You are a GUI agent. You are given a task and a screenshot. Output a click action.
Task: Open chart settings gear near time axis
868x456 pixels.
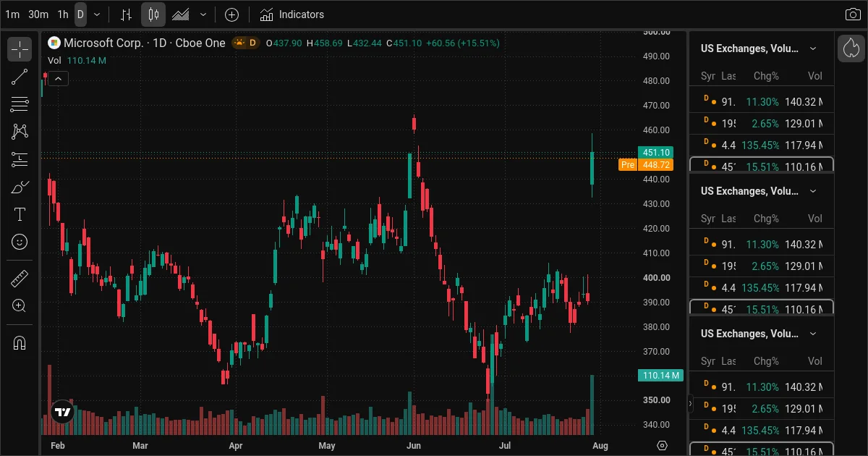662,445
